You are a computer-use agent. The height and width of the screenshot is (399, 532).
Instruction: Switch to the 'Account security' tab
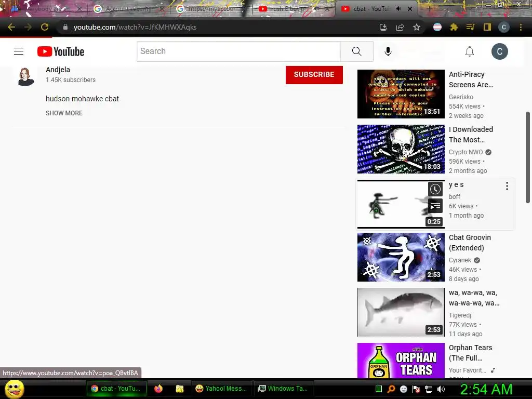coord(128,9)
